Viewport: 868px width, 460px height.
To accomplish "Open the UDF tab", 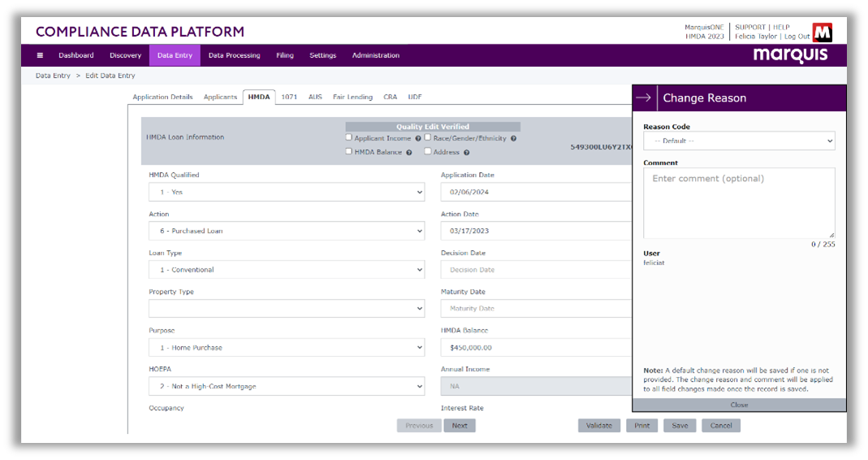I will pos(415,97).
